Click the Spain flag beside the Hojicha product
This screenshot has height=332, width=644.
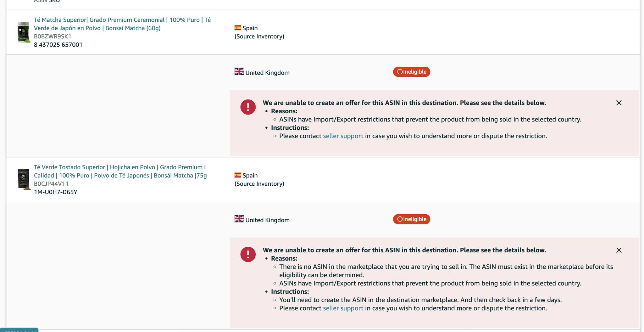click(238, 175)
